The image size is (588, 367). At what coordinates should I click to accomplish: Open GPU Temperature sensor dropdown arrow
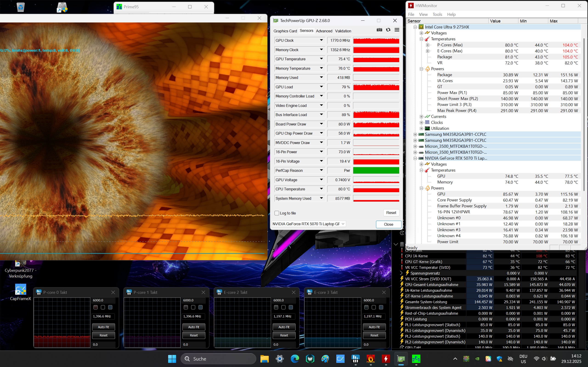click(321, 59)
